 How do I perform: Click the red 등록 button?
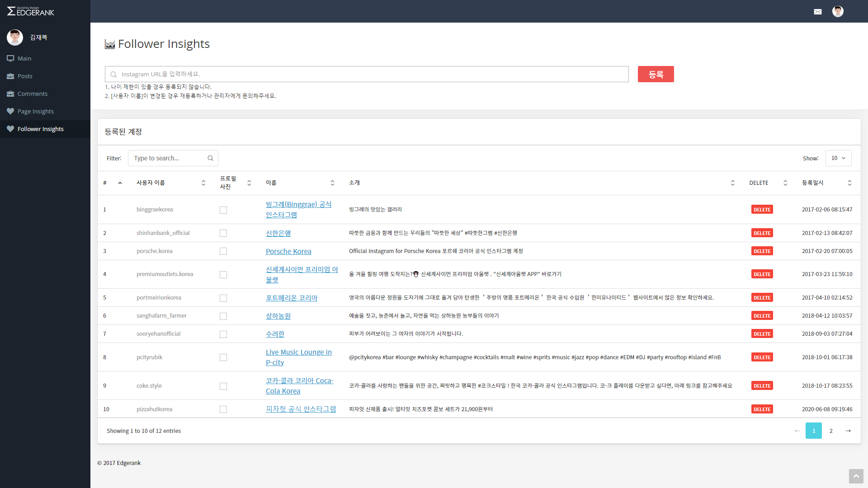pyautogui.click(x=656, y=74)
